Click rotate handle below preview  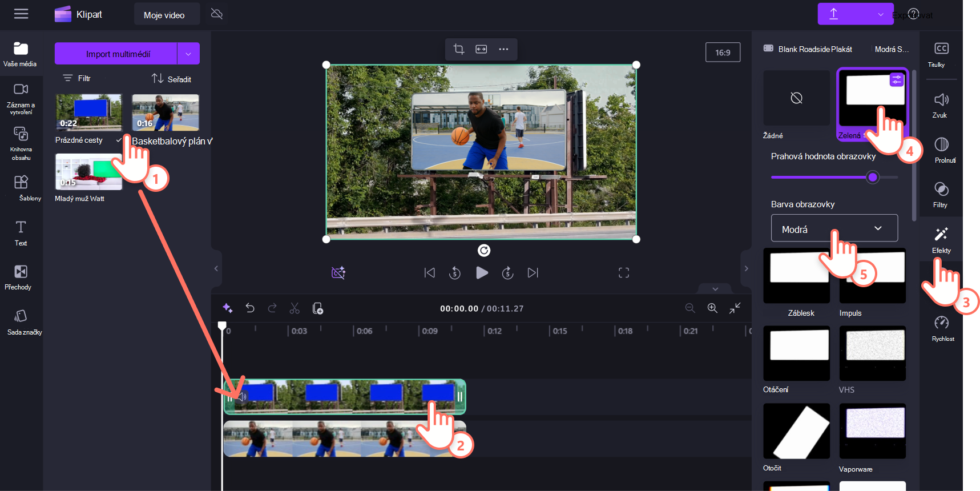(484, 250)
